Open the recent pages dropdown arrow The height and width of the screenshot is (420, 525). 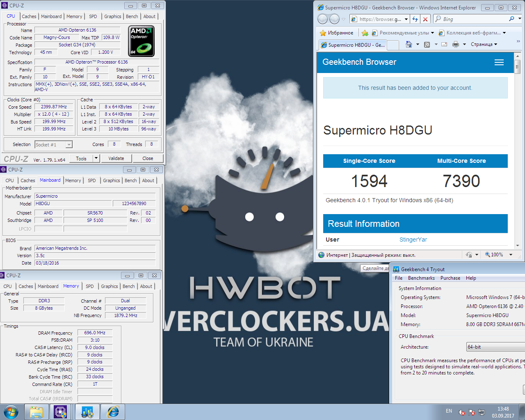coord(343,19)
